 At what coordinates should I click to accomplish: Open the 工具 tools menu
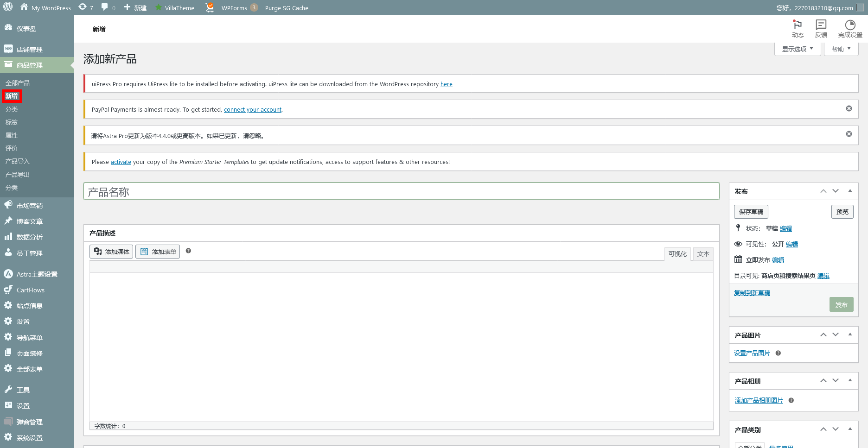(37, 390)
